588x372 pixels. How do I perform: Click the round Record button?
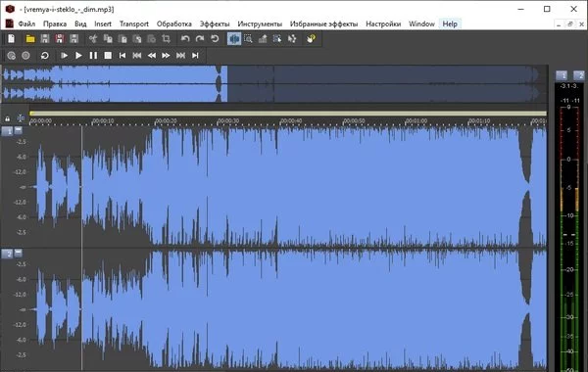click(25, 56)
